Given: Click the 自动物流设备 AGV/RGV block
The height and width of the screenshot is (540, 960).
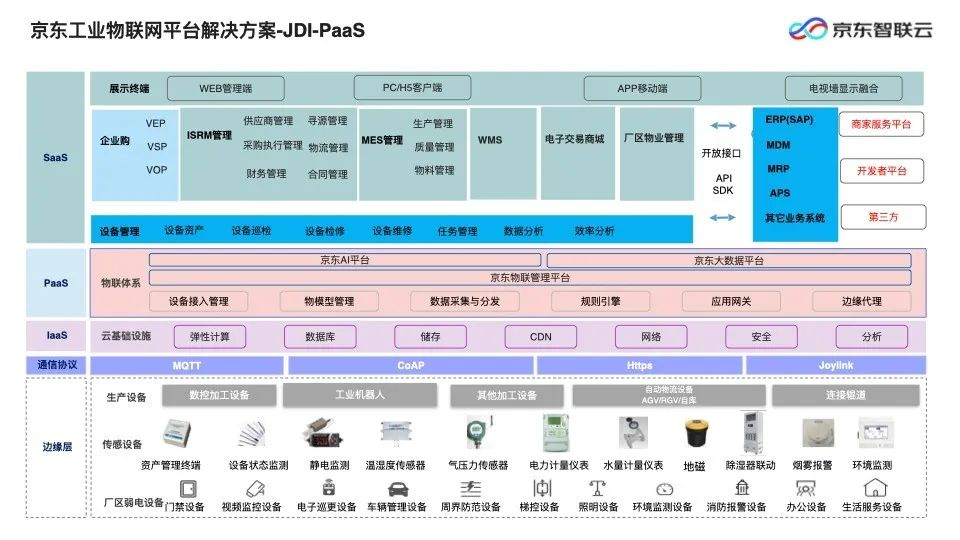Looking at the screenshot, I should pos(669,396).
